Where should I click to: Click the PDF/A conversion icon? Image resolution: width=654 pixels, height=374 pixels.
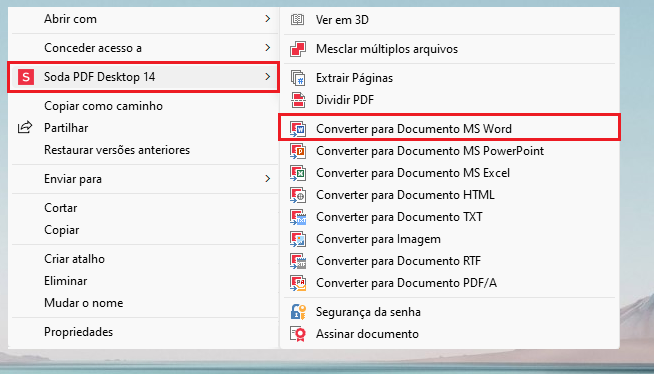298,284
